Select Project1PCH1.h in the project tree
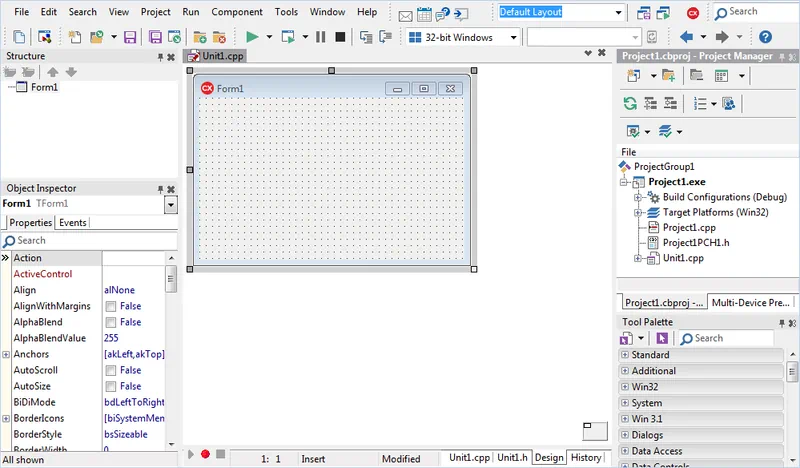 [x=696, y=243]
